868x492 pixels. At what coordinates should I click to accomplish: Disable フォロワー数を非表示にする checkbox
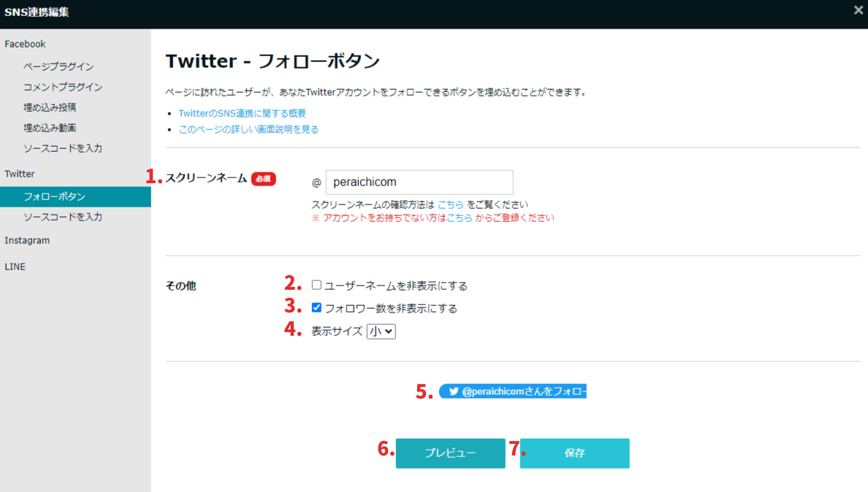click(316, 307)
